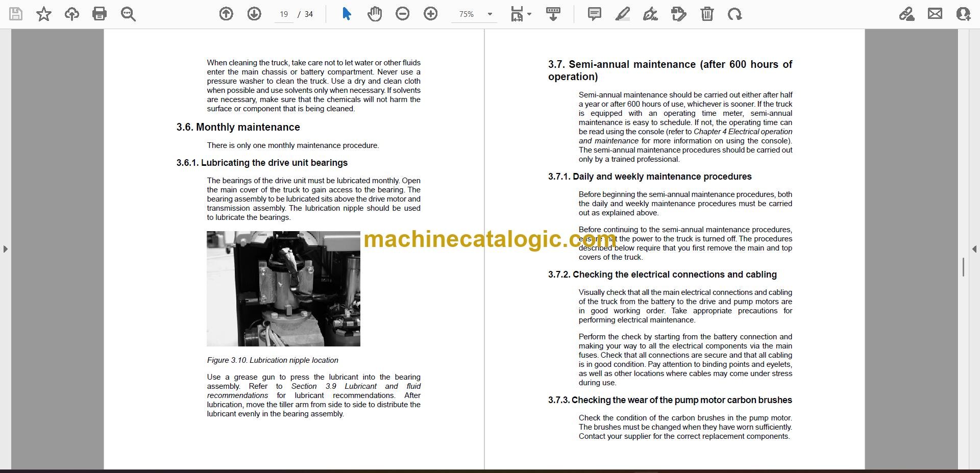The height and width of the screenshot is (473, 980).
Task: Click the vertical scrollbar thumb
Action: point(963,267)
